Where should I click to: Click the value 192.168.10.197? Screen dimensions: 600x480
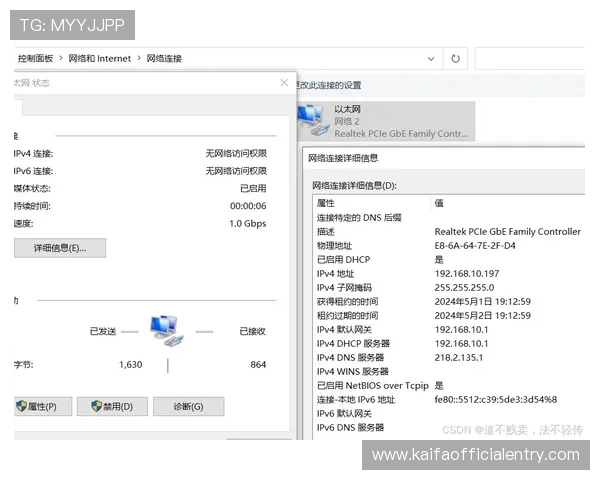pos(467,274)
